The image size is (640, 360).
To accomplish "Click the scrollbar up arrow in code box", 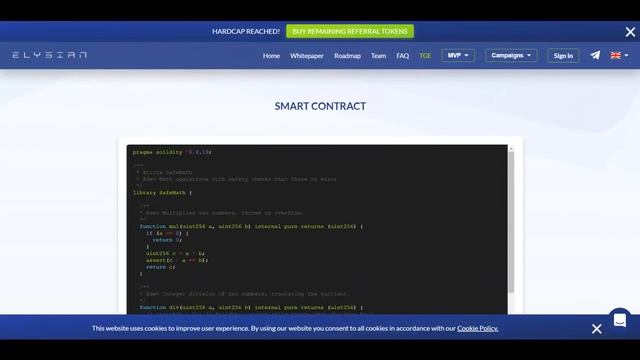I will pos(511,149).
